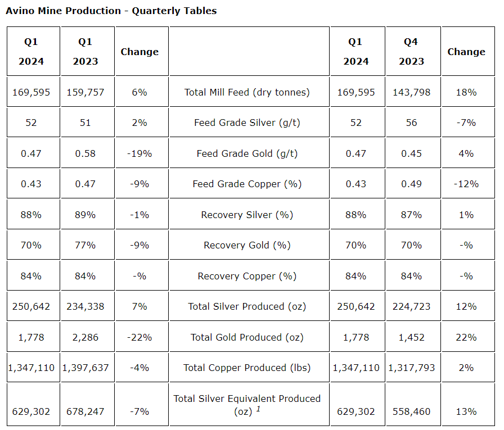Open footnote 1 after Silver Equivalent Produced
The height and width of the screenshot is (430, 504).
258,409
